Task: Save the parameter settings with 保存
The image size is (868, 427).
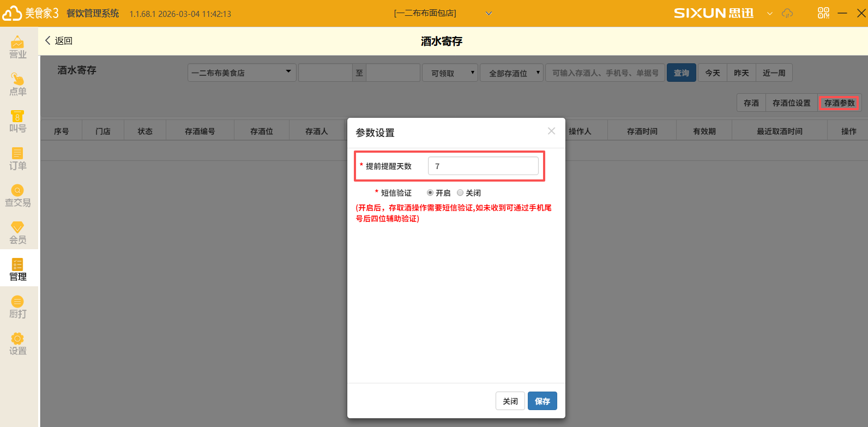Action: [542, 401]
